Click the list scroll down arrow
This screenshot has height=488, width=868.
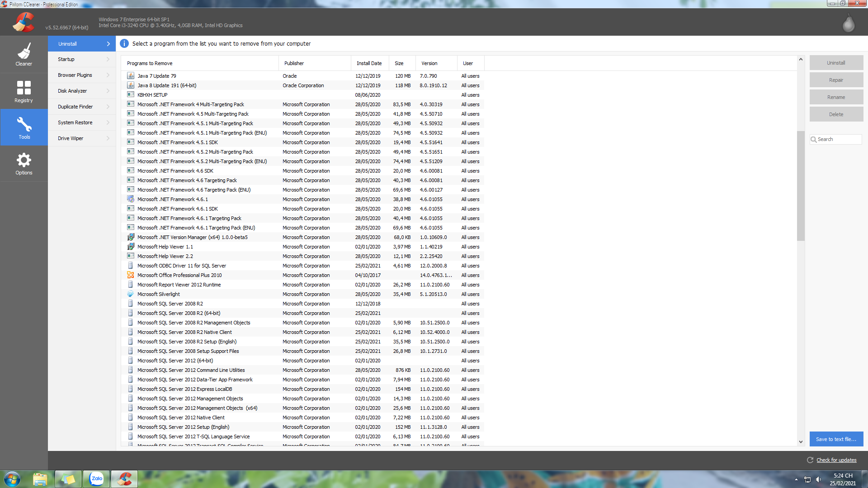coord(801,442)
